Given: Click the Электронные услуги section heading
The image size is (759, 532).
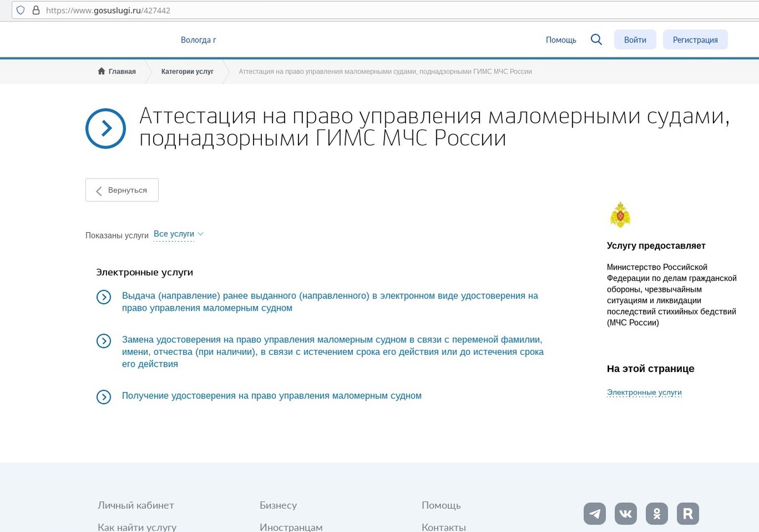Looking at the screenshot, I should point(144,272).
